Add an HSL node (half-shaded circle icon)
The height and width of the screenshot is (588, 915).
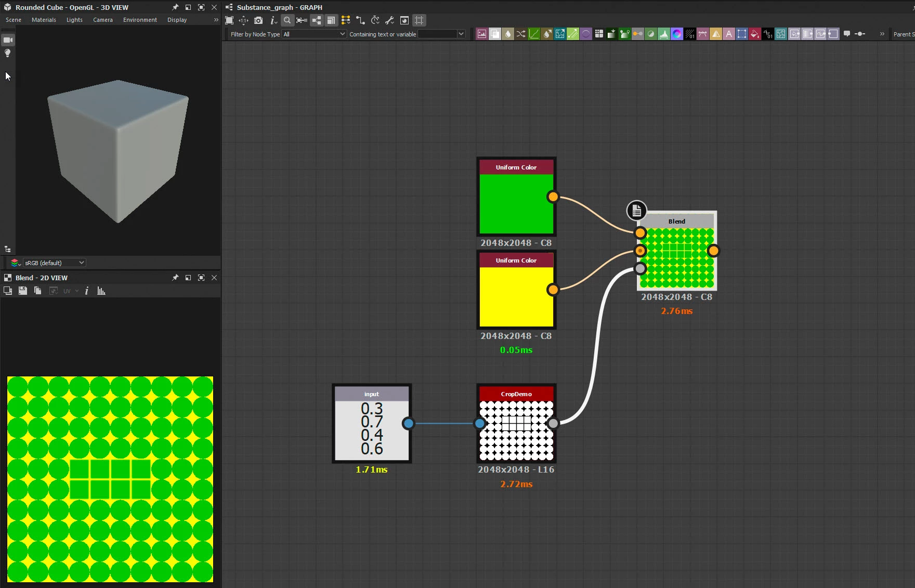pos(651,34)
